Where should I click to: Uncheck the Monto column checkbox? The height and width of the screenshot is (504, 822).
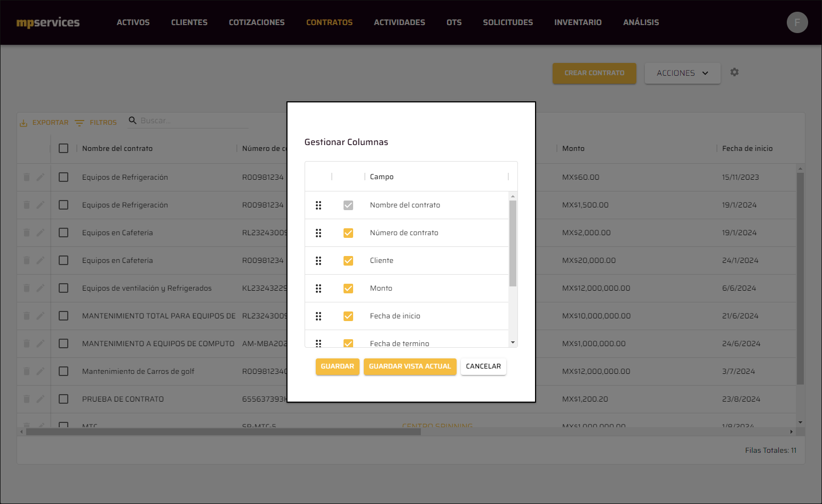coord(348,289)
